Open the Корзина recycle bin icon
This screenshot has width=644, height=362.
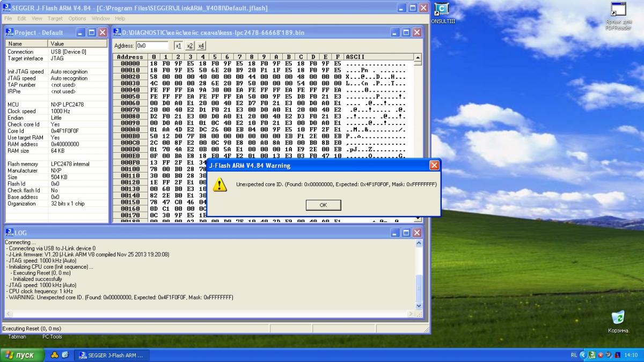pos(618,322)
